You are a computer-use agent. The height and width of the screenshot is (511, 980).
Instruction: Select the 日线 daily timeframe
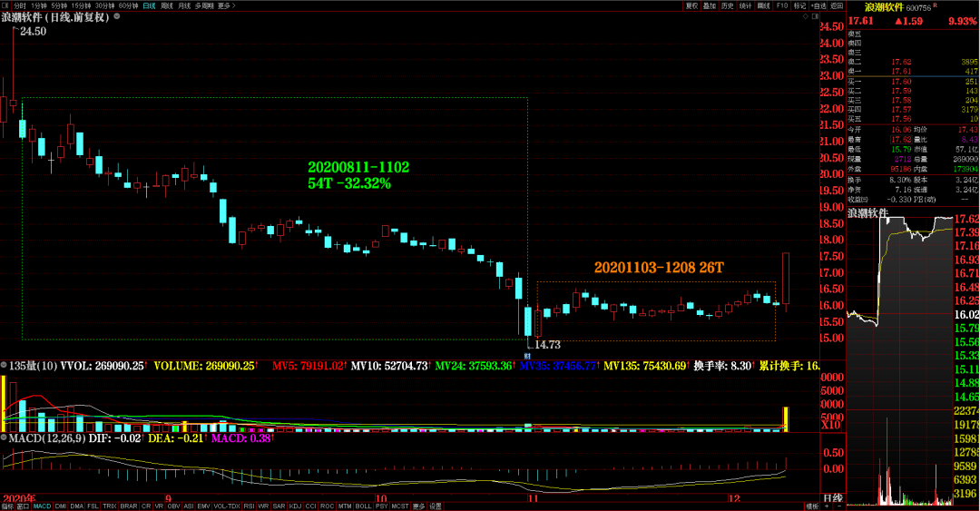(149, 5)
